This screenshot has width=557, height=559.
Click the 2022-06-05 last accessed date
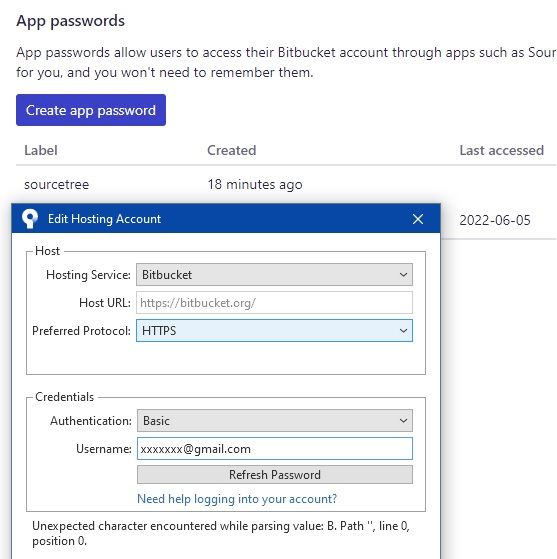(495, 220)
